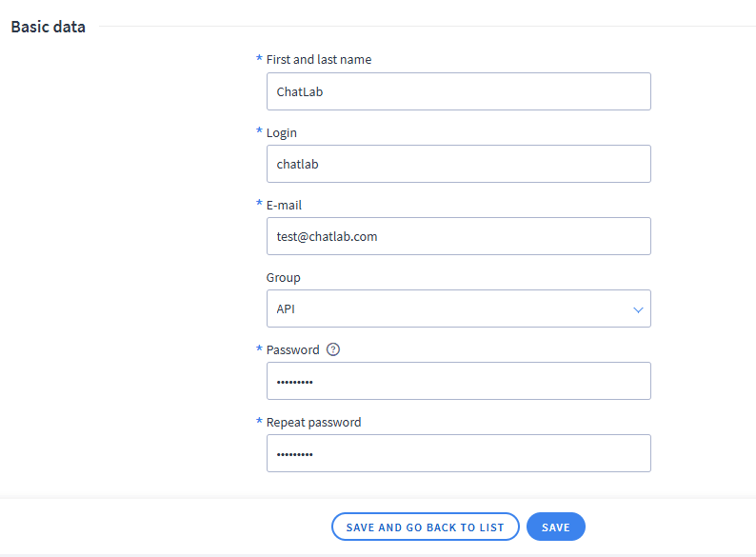The height and width of the screenshot is (557, 756).
Task: Expand the Group dropdown chevron arrow
Action: (x=638, y=309)
